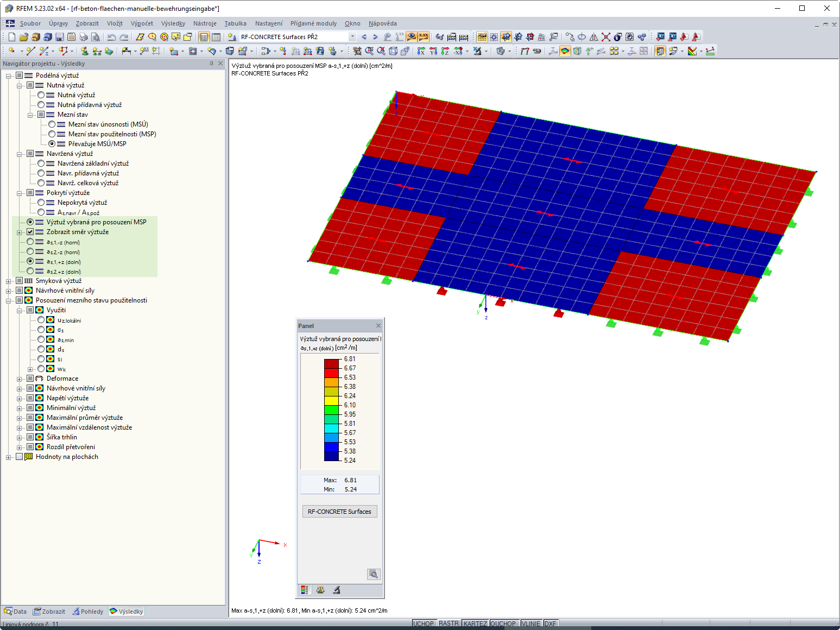Go to previous results case arrow
Image resolution: width=840 pixels, height=630 pixels.
click(364, 37)
